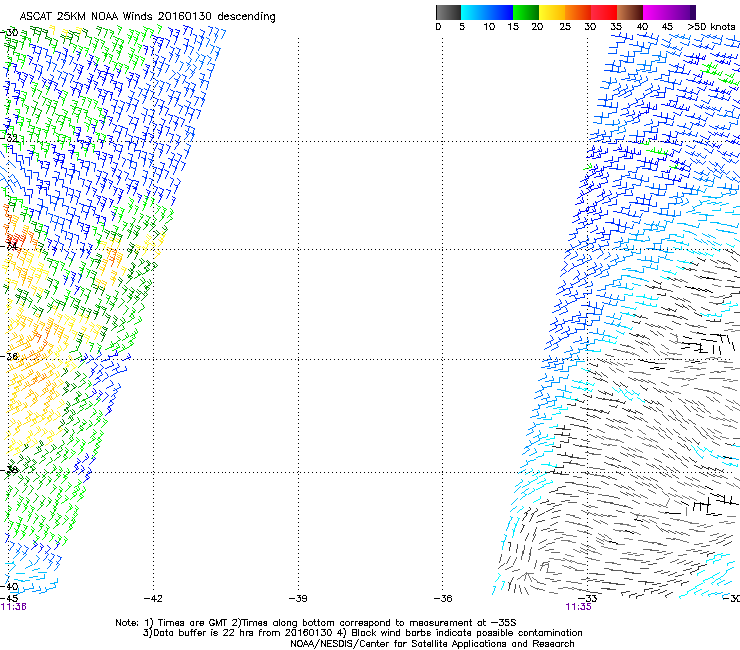Click the chart title 'ASCAT 25KM NOAA Winds 20160130 descending'
This screenshot has height=650, width=740.
click(147, 17)
